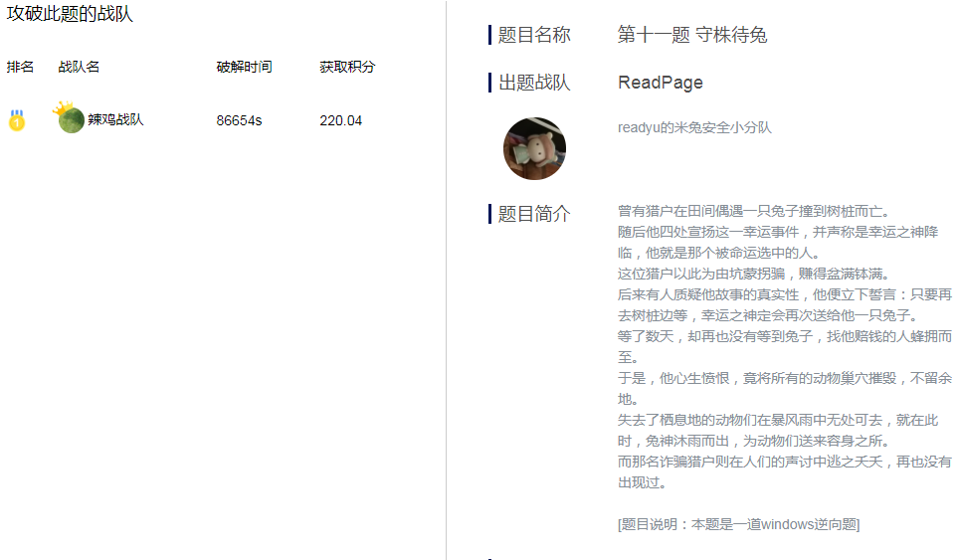Click the sentence starting 曾有猎户在田间偶遇
The height and width of the screenshot is (560, 959).
coord(754,212)
